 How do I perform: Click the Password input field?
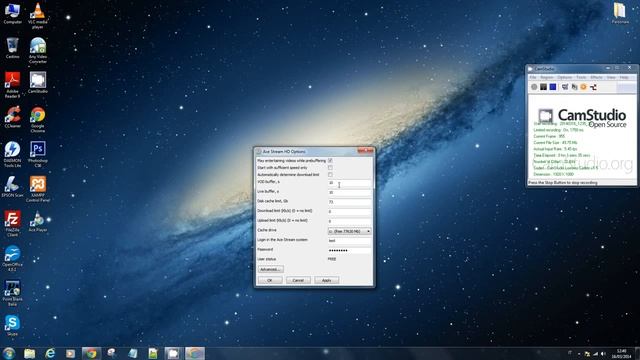(349, 251)
